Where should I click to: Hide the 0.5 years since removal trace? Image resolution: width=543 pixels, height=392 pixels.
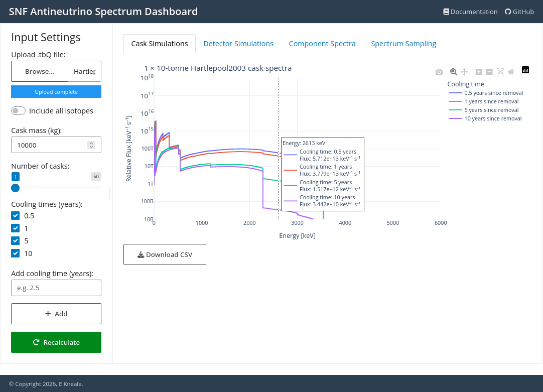point(485,93)
